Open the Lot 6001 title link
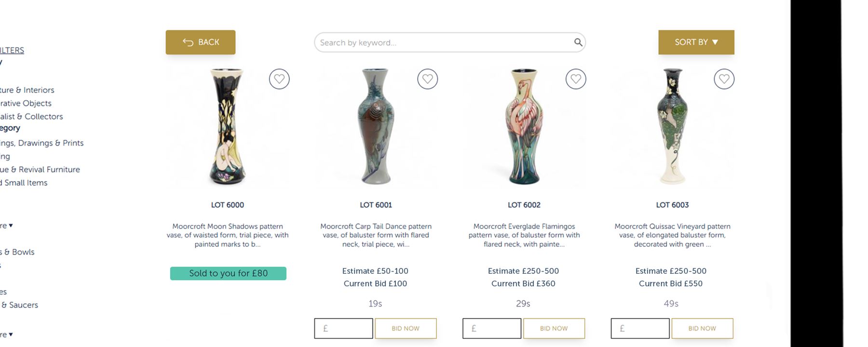Screen dimensions: 868x347 (x=376, y=205)
